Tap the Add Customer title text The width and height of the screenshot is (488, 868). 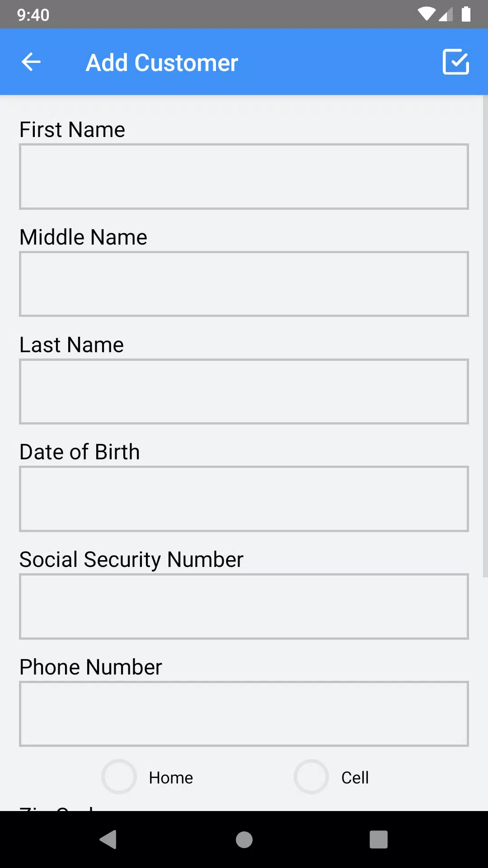162,63
